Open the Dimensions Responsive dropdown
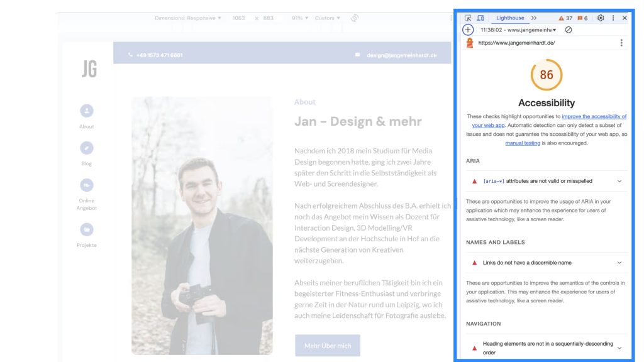The image size is (644, 362). click(x=188, y=18)
